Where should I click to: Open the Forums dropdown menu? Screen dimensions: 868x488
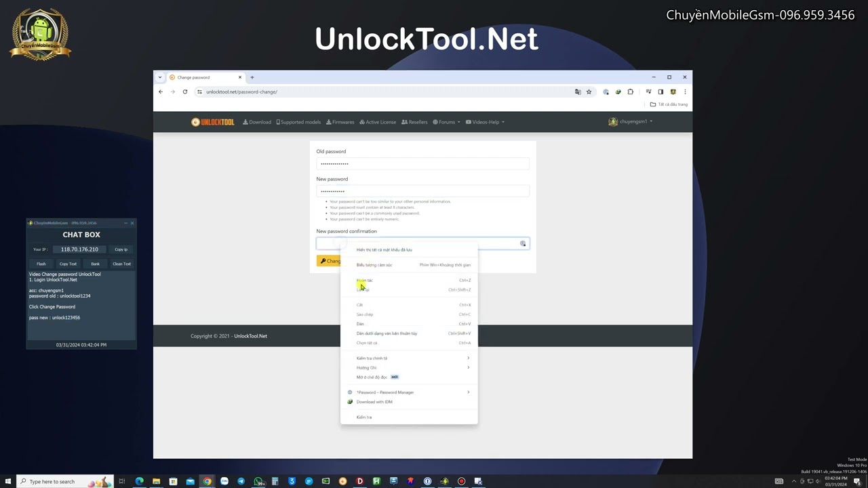pos(446,122)
